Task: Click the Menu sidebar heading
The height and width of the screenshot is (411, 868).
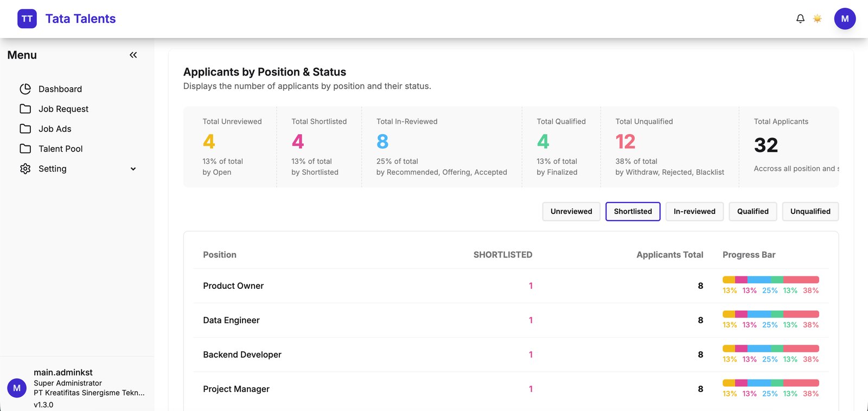Action: point(22,55)
